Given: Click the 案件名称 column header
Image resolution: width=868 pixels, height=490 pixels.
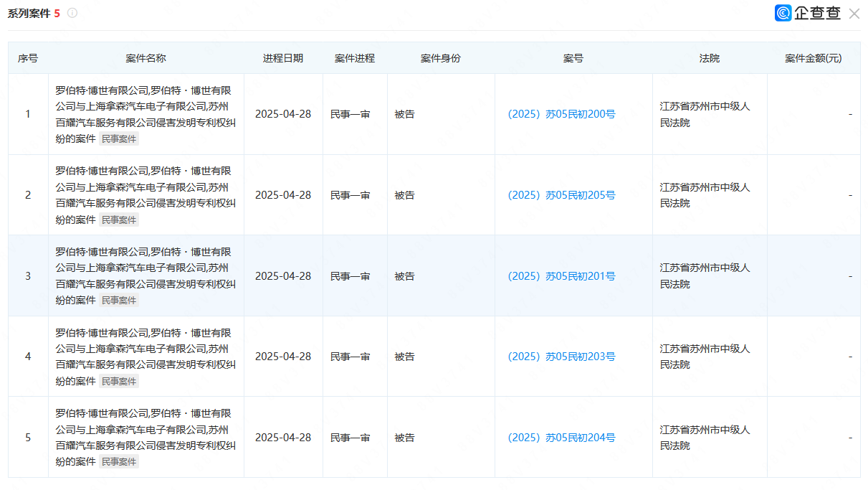Looking at the screenshot, I should click(146, 58).
